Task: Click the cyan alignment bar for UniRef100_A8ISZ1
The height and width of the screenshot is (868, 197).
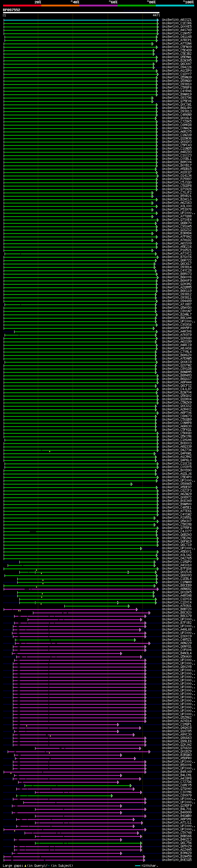Action: 81,20
